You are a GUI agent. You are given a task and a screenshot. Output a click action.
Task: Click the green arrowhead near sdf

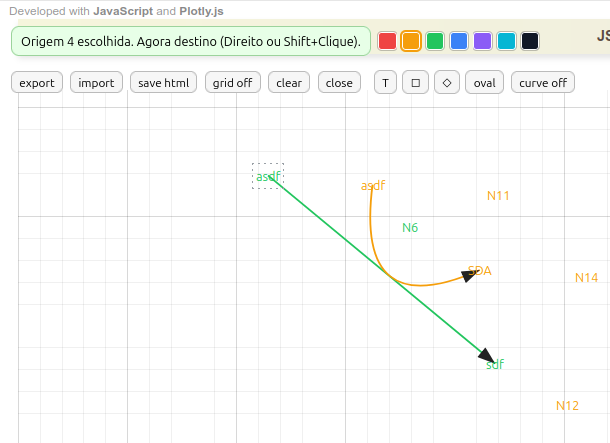coord(487,355)
